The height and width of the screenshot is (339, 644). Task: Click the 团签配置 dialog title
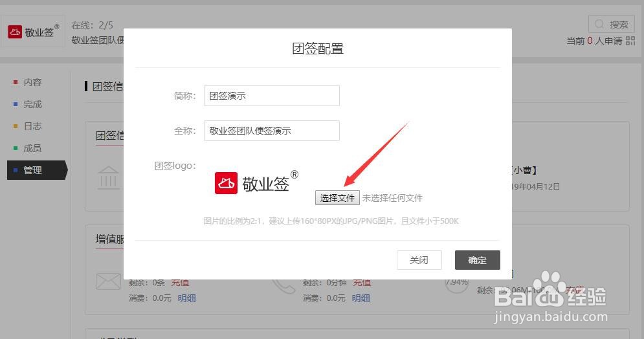click(318, 49)
